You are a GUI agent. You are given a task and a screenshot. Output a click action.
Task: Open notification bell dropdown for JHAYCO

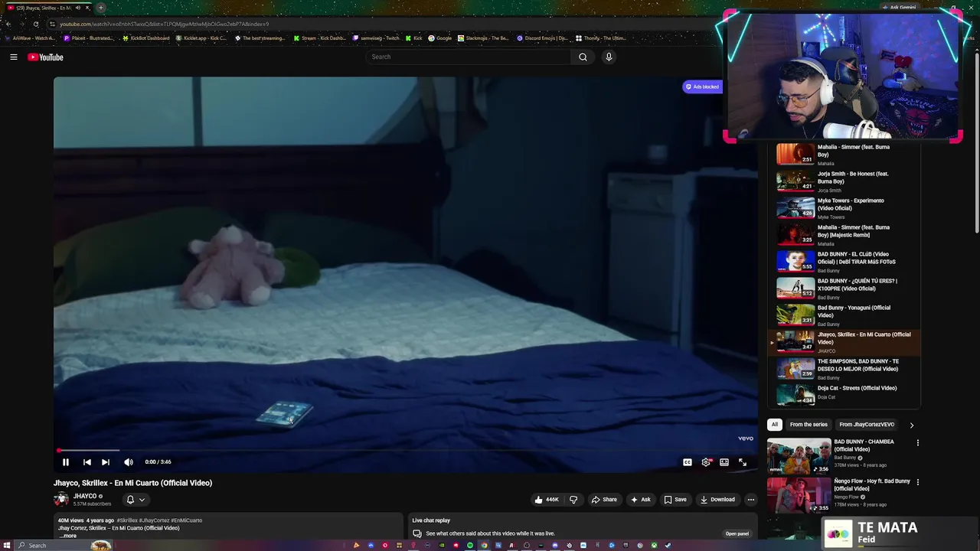pos(135,500)
